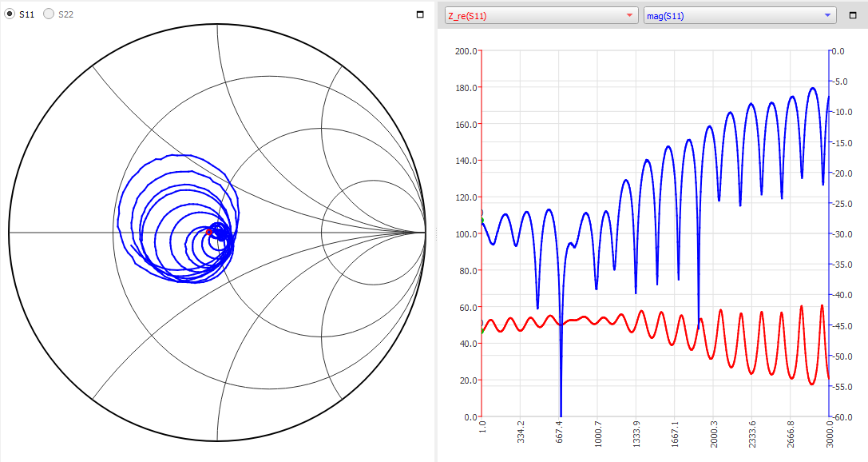868x462 pixels.
Task: Click the 667.4 frequency axis label
Action: pos(559,432)
